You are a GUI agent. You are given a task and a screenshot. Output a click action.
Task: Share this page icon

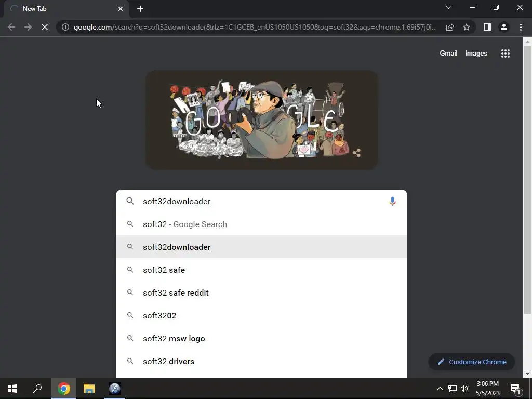point(450,27)
